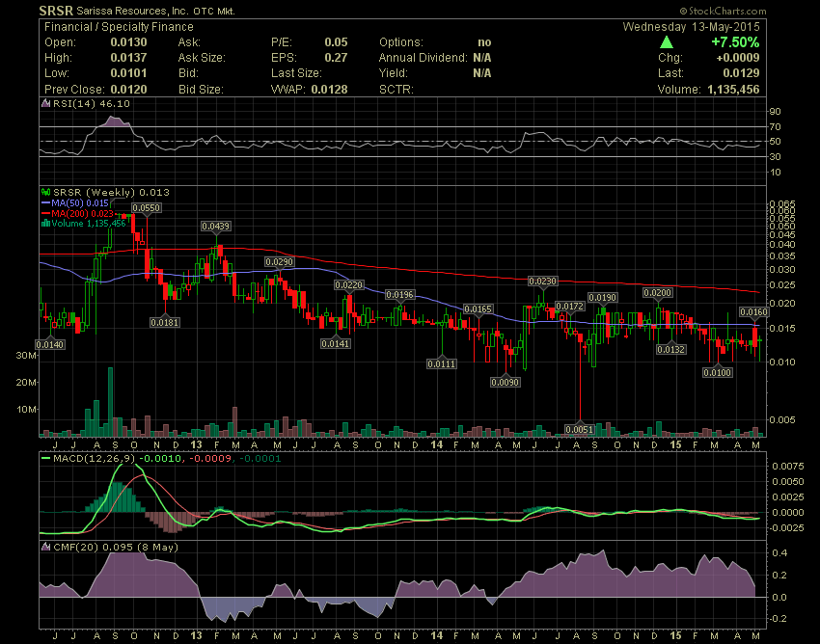This screenshot has height=644, width=820.
Task: Click the red MA(200) legend line marker
Action: coord(46,213)
